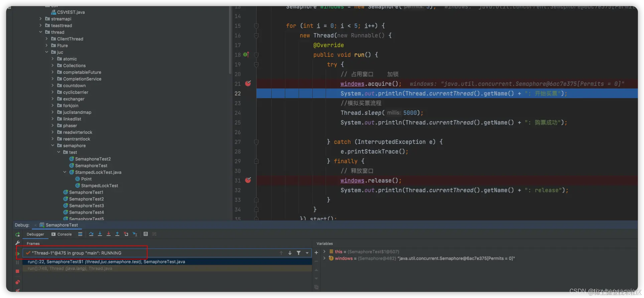Open CSVtEST.java in project tree
644x298 pixels.
click(x=68, y=12)
